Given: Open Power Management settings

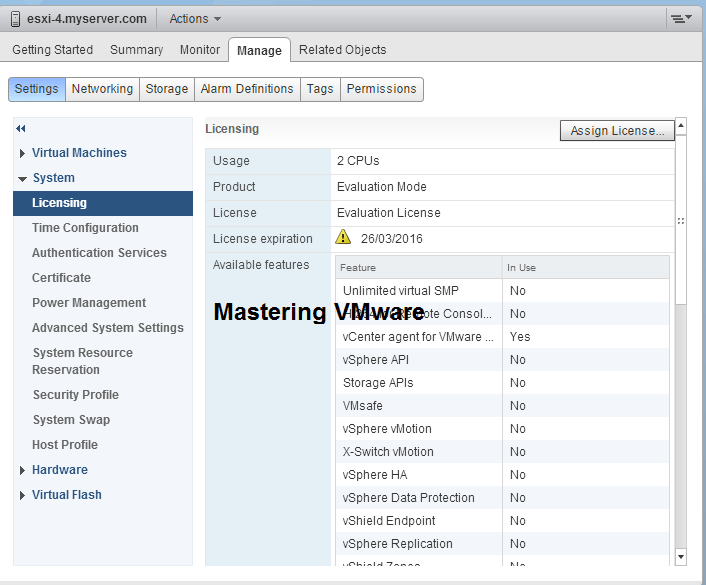Looking at the screenshot, I should click(x=89, y=303).
